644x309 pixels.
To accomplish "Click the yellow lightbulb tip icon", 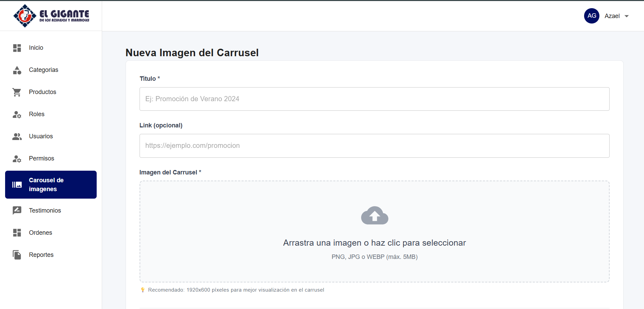I will click(x=143, y=290).
